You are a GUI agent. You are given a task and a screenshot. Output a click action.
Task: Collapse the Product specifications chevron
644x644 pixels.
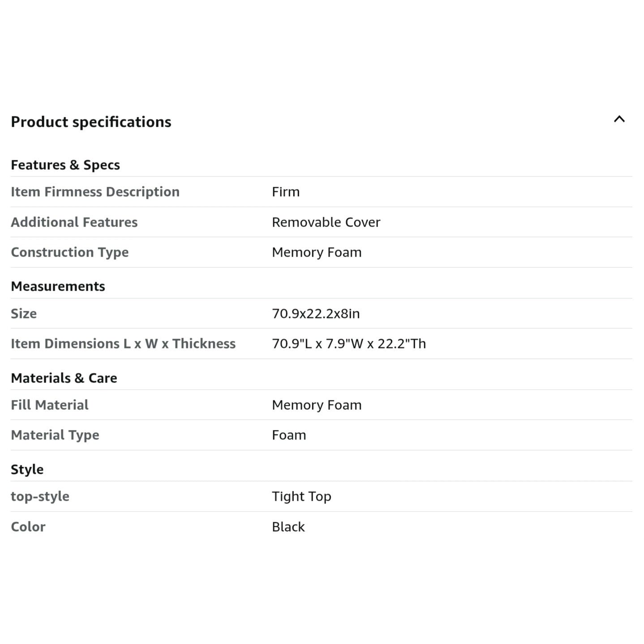tap(619, 119)
